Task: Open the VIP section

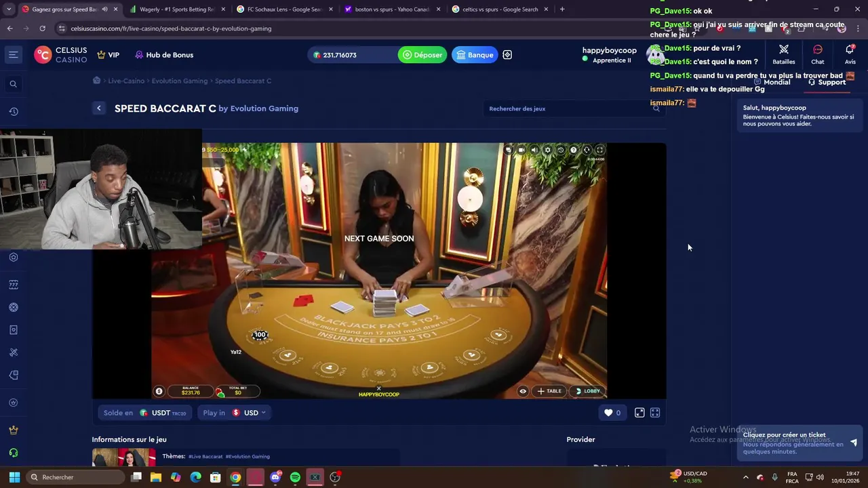Action: (108, 55)
